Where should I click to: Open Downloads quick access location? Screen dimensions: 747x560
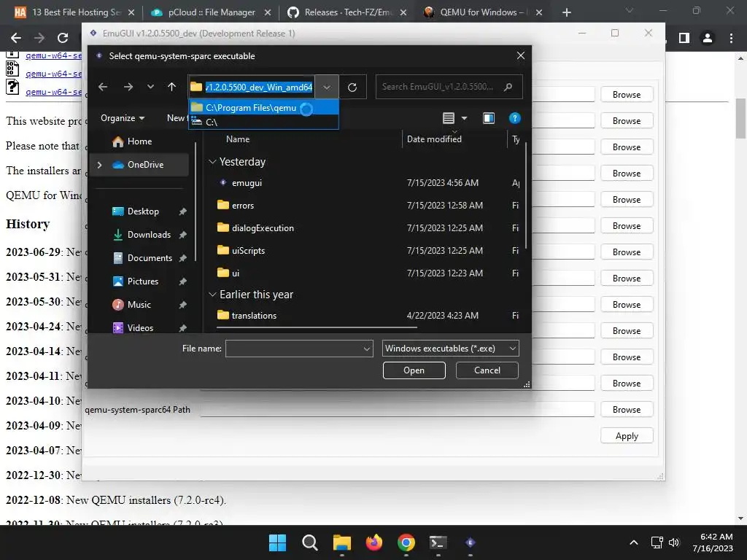click(149, 235)
